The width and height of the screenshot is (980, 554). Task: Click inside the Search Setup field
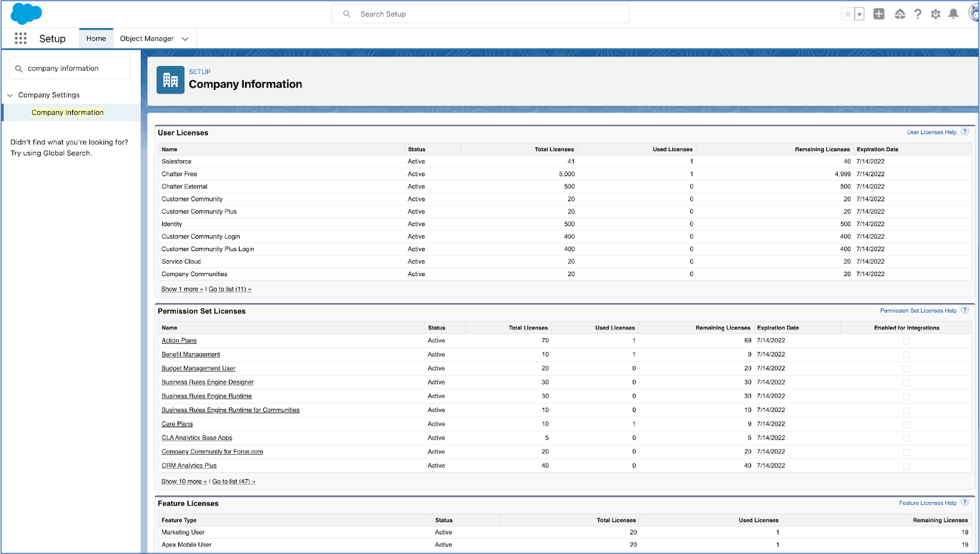coord(480,13)
